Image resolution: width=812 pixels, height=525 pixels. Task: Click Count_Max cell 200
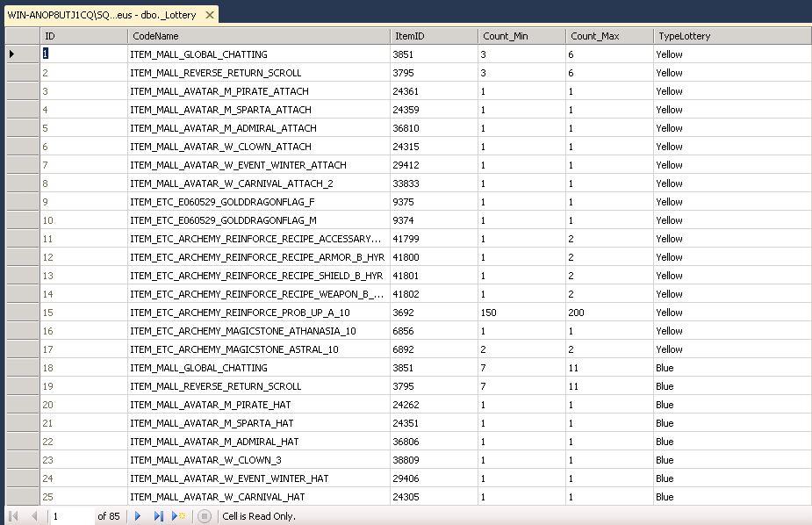point(609,313)
